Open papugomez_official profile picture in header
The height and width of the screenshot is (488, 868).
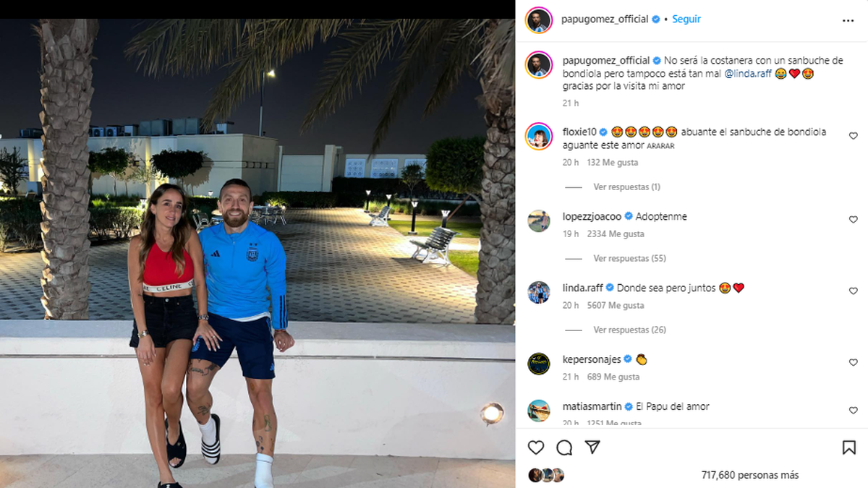pyautogui.click(x=538, y=20)
